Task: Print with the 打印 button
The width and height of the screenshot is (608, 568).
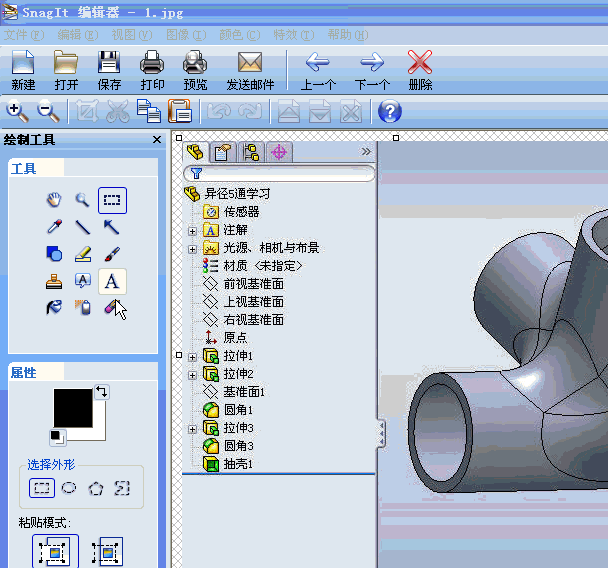Action: 152,70
